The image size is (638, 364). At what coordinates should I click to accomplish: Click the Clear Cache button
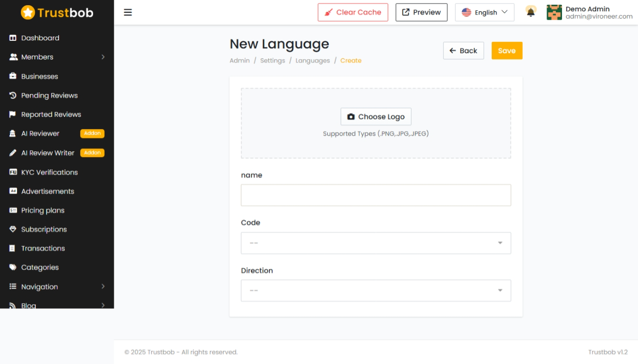click(353, 12)
